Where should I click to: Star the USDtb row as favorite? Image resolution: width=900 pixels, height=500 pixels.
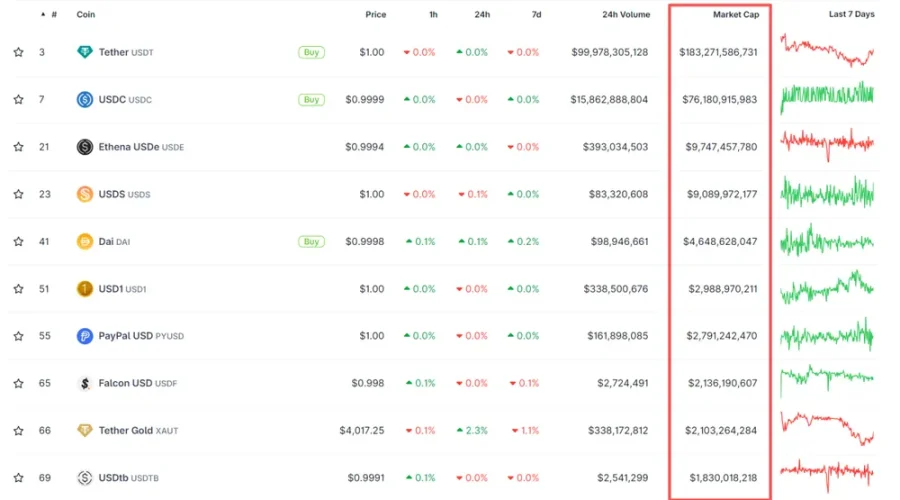[18, 478]
